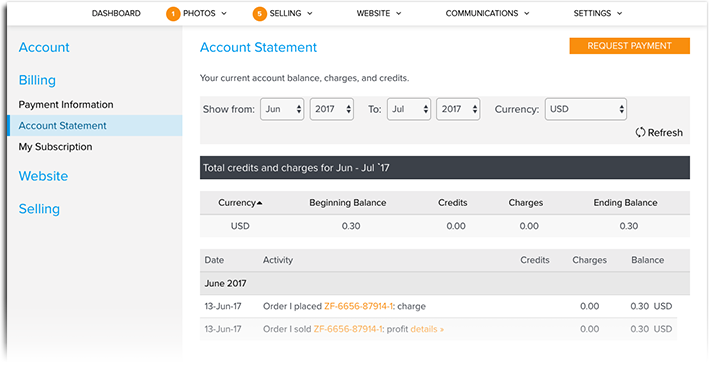Screen dimensions: 709x374
Task: Select My Subscription in sidebar
Action: pyautogui.click(x=55, y=147)
